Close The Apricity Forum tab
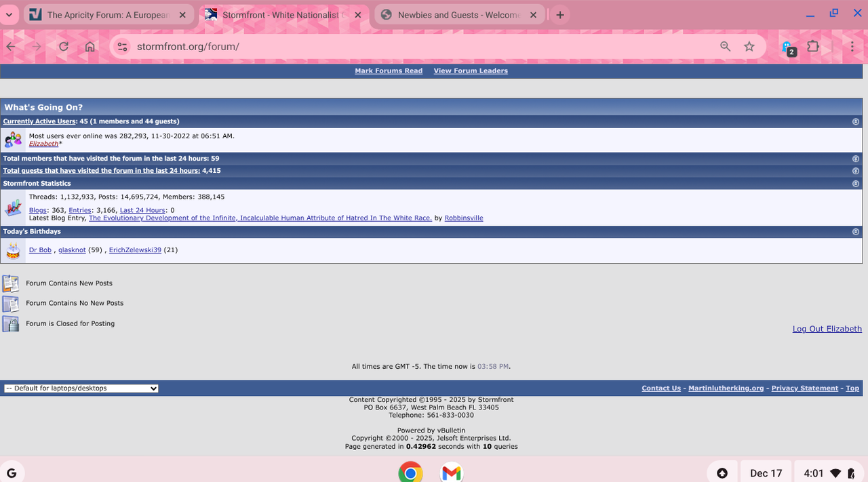The width and height of the screenshot is (868, 482). (x=182, y=15)
